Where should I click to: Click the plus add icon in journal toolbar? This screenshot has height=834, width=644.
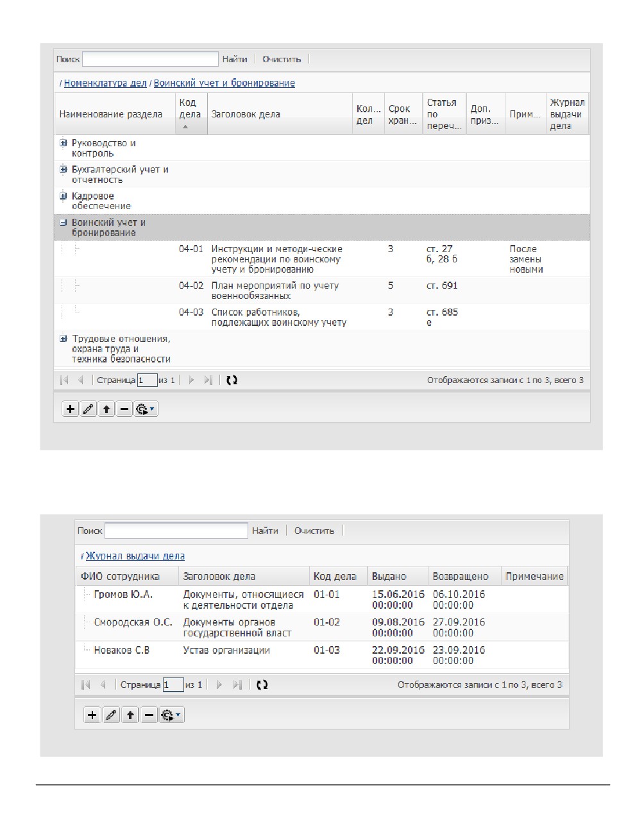click(92, 715)
